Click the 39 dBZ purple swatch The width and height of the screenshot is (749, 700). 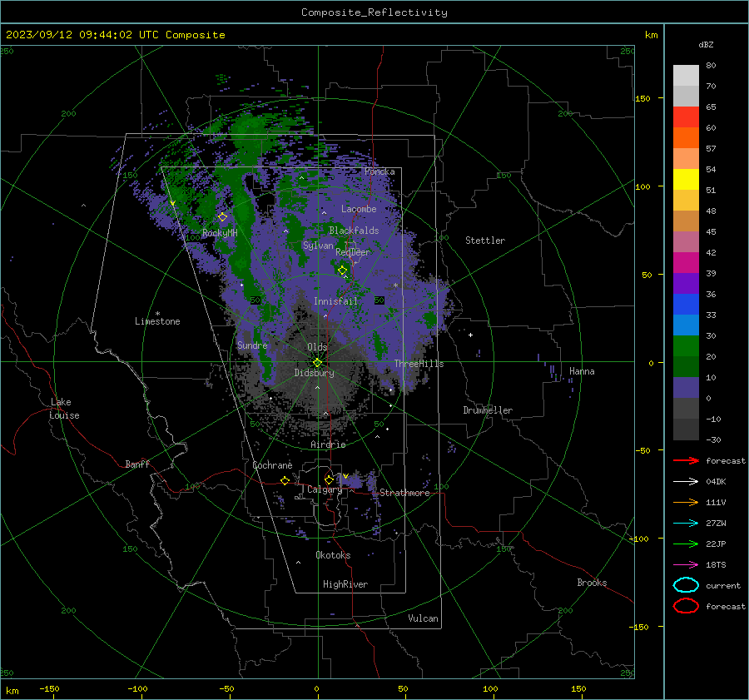pos(686,283)
